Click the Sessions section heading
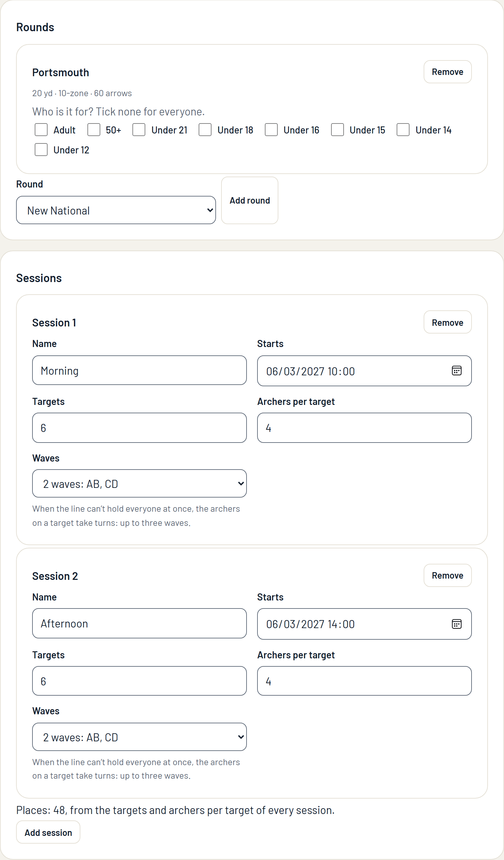504x860 pixels. click(39, 278)
